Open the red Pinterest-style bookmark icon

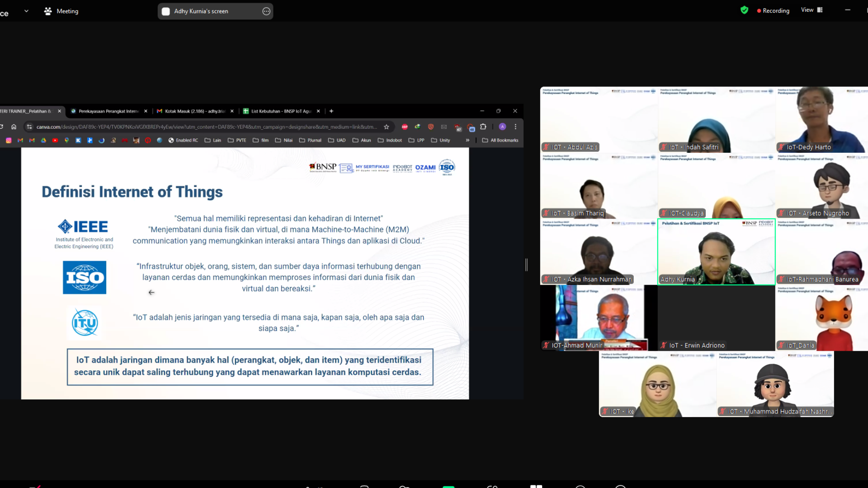pyautogui.click(x=148, y=141)
